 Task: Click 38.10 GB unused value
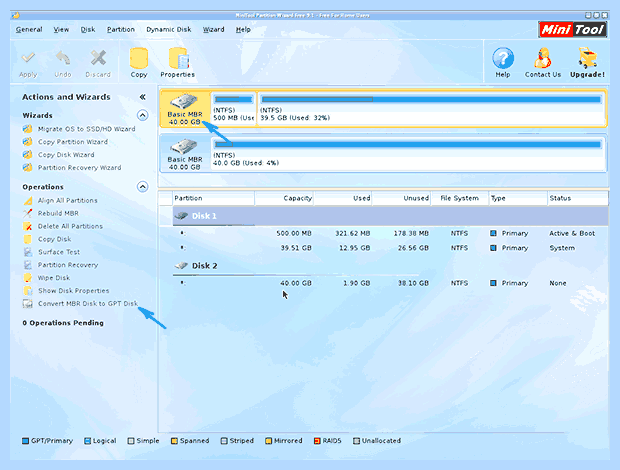[x=413, y=283]
